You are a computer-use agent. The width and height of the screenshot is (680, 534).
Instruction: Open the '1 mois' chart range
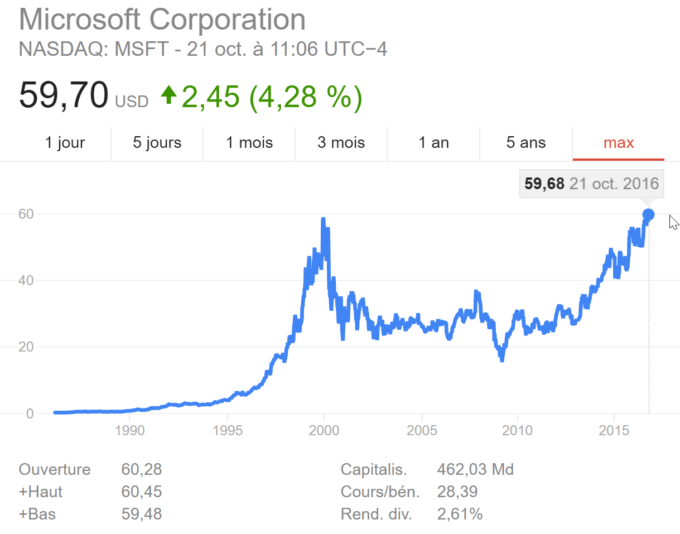click(249, 143)
